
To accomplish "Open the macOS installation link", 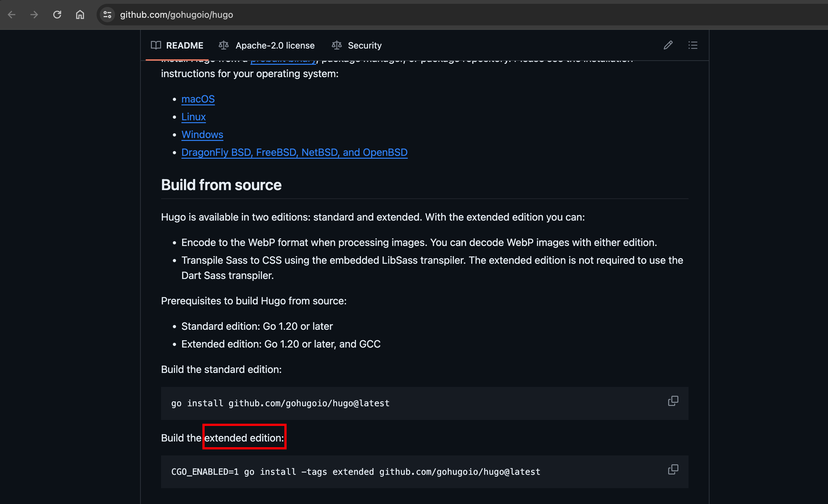I will (198, 99).
